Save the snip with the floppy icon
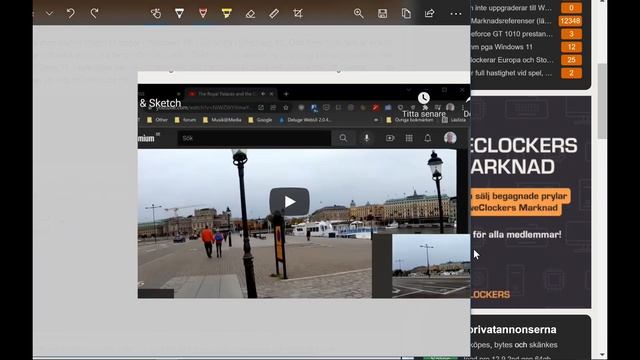Viewport: 640px width, 360px height. point(382,13)
